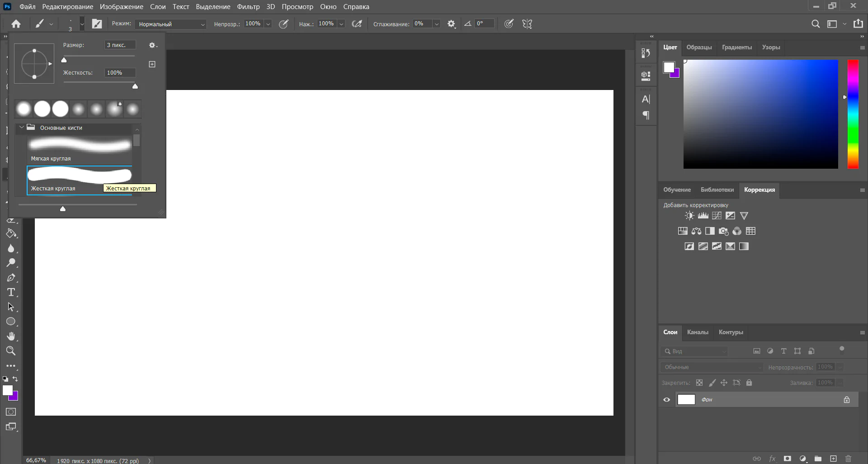Click the Home screen icon
Viewport: 868px width, 464px height.
pyautogui.click(x=16, y=24)
